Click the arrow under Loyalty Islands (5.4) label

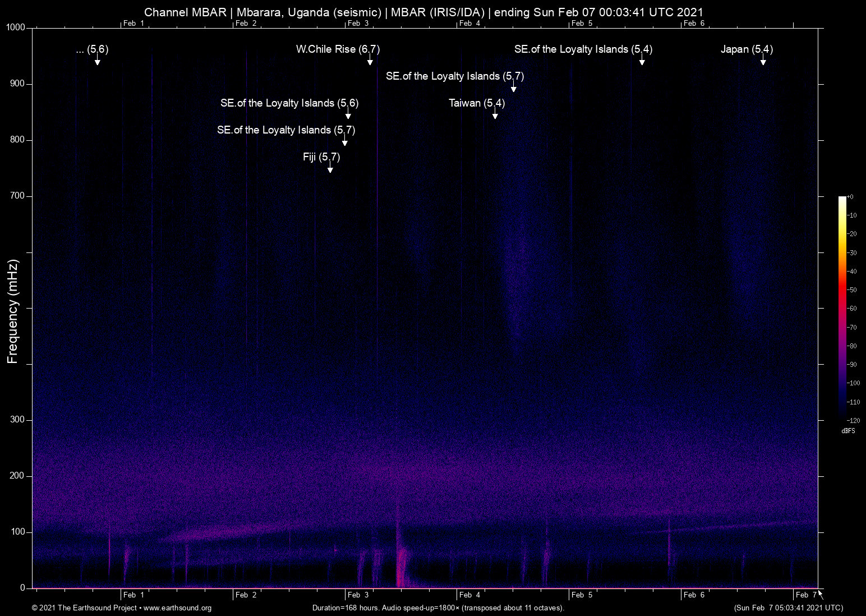tap(642, 61)
